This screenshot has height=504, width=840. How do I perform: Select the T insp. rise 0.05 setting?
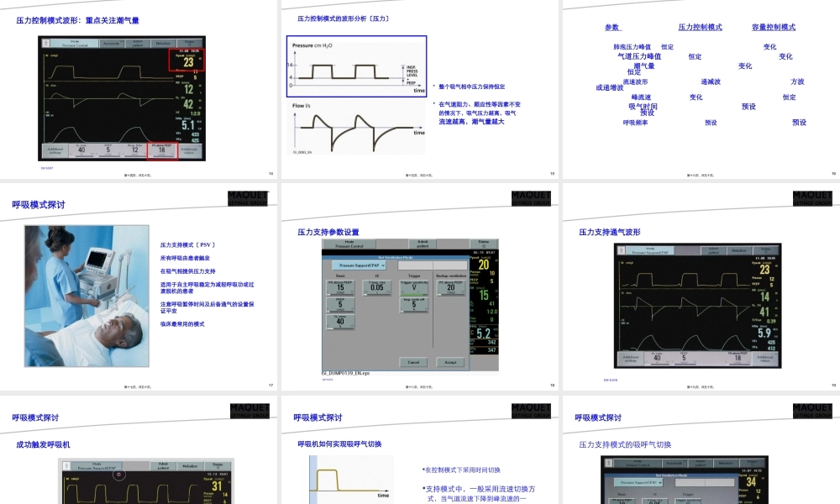point(378,287)
